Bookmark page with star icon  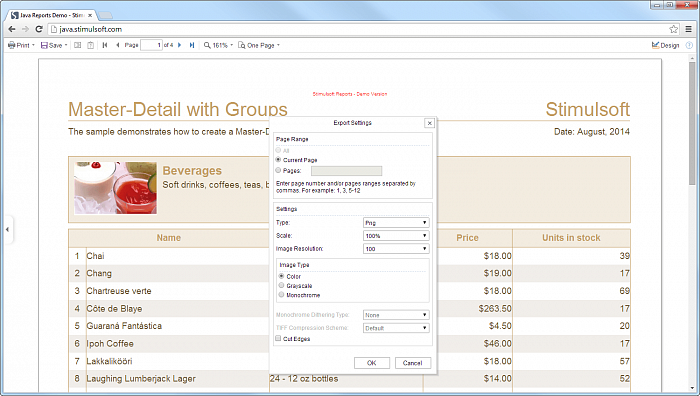(674, 29)
